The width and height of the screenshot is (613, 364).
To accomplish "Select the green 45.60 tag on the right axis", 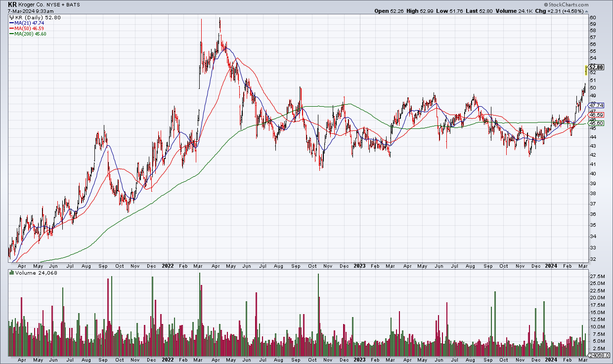I will pyautogui.click(x=597, y=123).
